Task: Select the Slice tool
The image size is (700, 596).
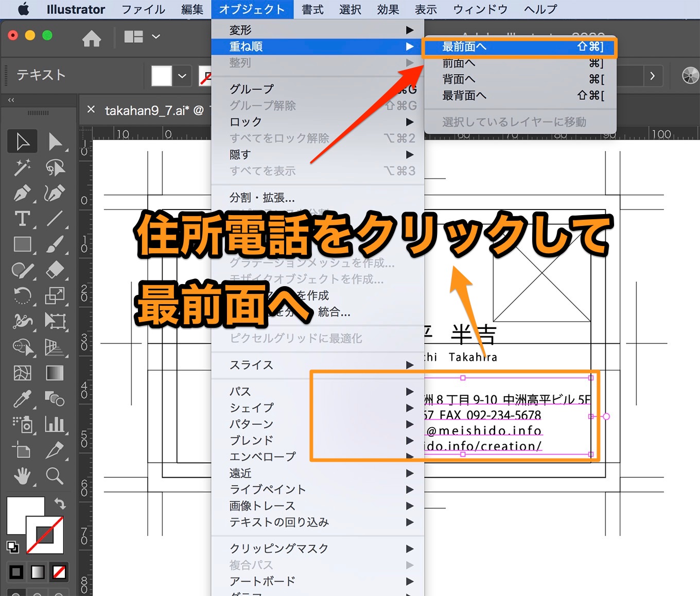Action: [55, 450]
